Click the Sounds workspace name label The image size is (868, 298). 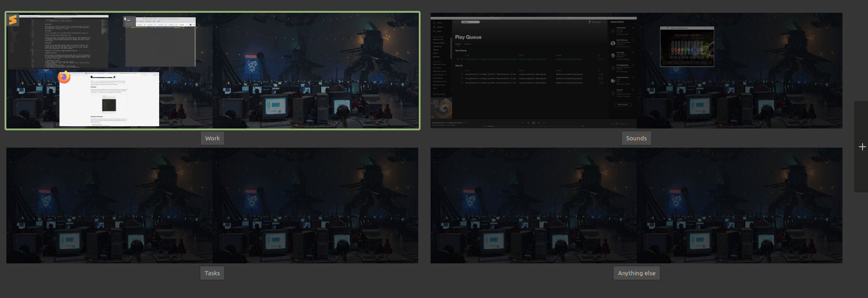[x=636, y=138]
